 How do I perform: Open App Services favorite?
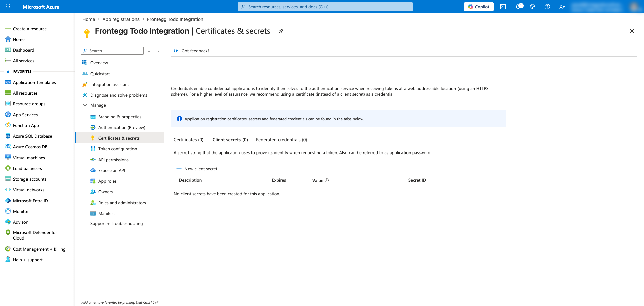(x=21, y=115)
